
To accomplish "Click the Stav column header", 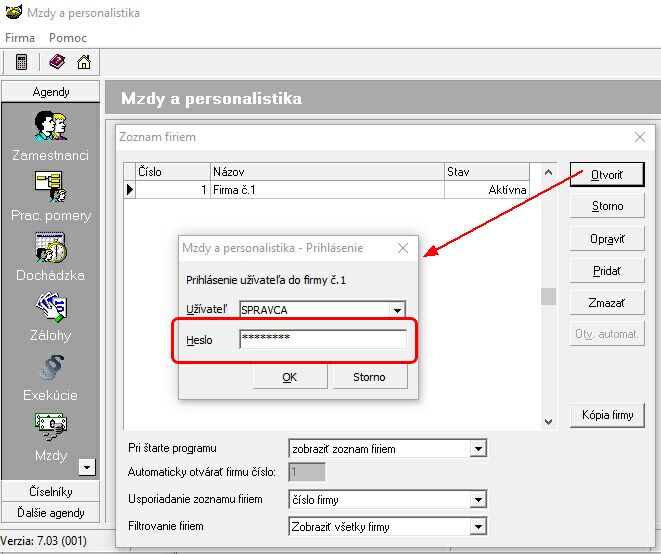I will [x=487, y=172].
